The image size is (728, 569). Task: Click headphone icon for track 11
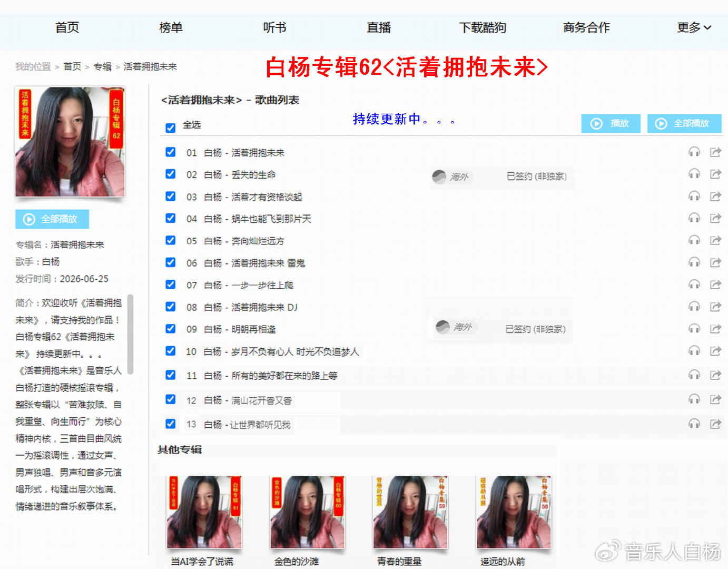(694, 375)
